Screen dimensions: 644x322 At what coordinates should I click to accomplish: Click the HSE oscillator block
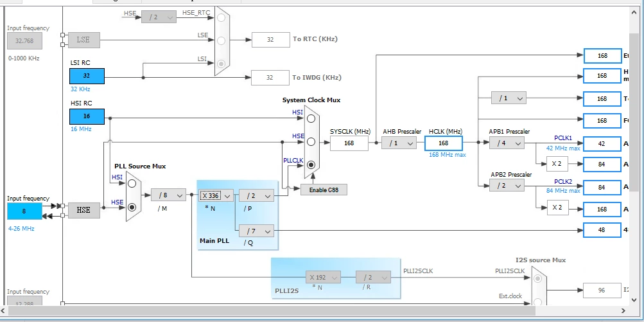[x=83, y=210]
